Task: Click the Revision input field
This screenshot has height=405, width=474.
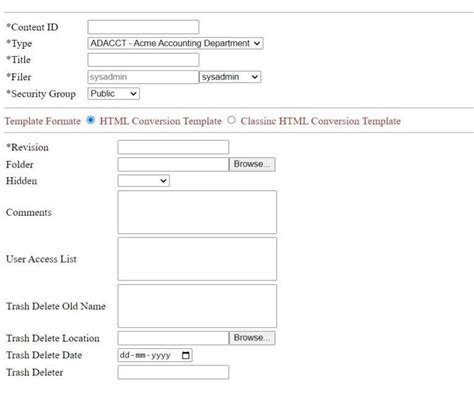Action: (x=173, y=147)
